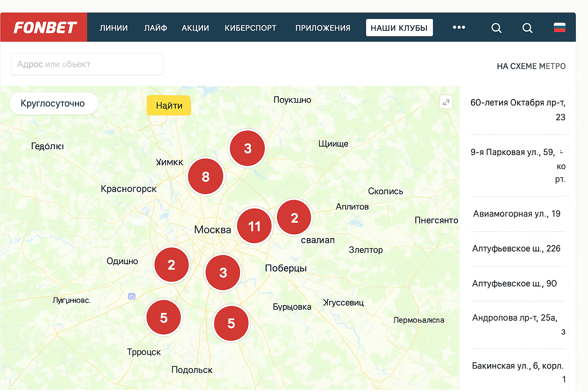Open the three-dots more menu

click(459, 28)
